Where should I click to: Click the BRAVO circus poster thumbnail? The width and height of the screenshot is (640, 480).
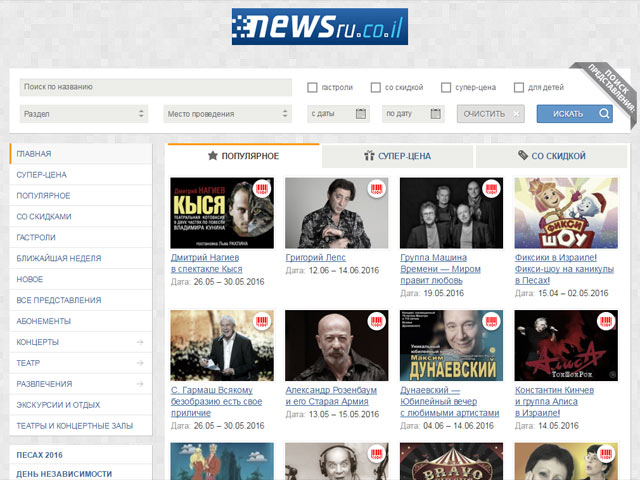pos(451,461)
